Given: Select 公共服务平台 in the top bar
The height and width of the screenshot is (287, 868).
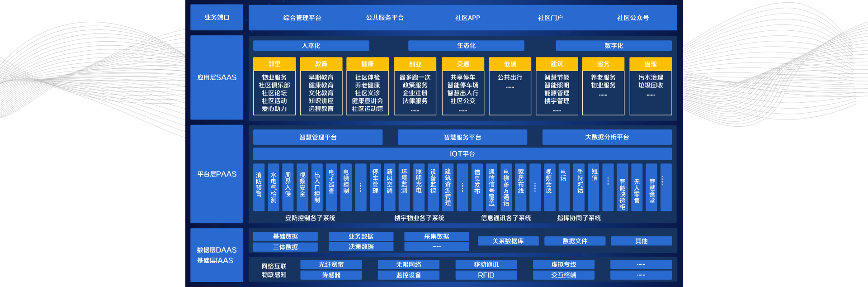Looking at the screenshot, I should [x=385, y=18].
